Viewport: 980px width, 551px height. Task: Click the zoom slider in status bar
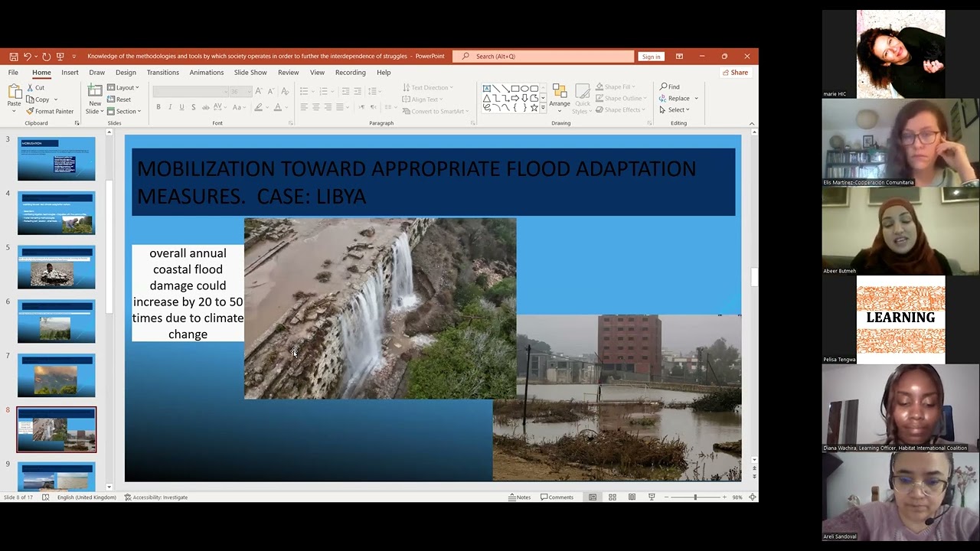[x=695, y=497]
